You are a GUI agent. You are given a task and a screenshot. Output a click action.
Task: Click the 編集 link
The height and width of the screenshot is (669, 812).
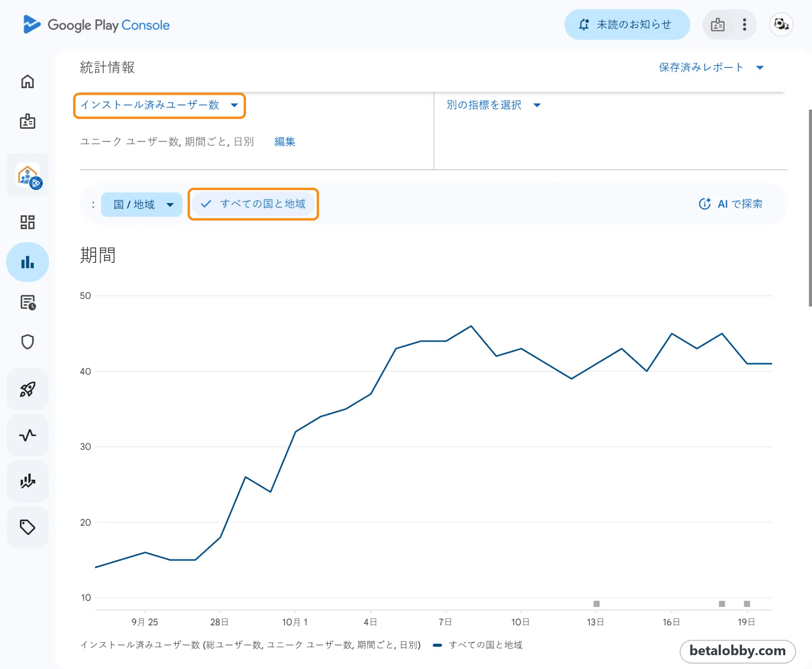pyautogui.click(x=285, y=141)
